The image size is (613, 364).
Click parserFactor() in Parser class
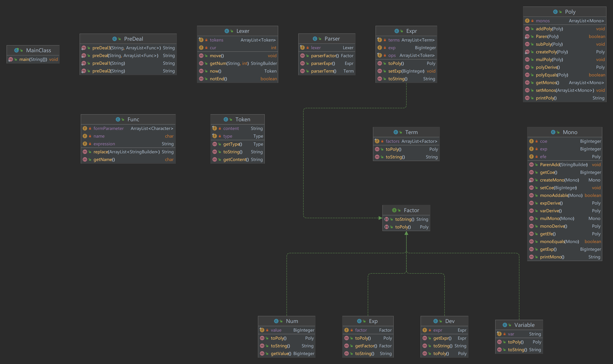click(x=327, y=56)
